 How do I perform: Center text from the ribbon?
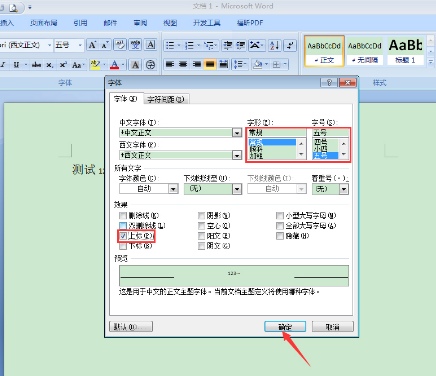coord(183,64)
